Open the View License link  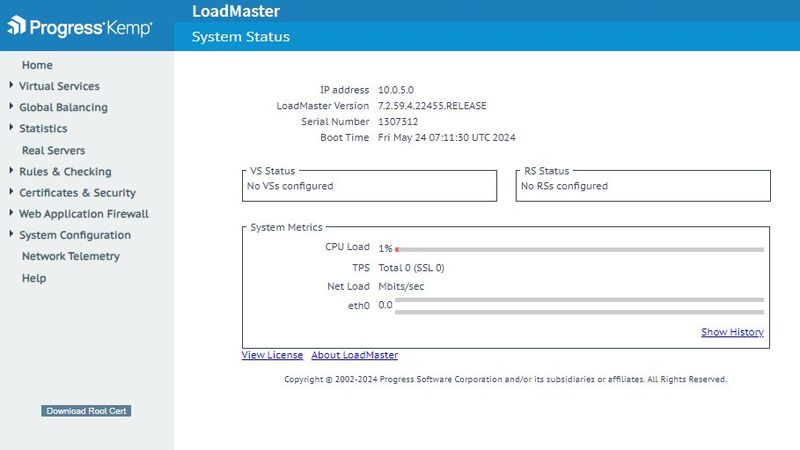272,355
